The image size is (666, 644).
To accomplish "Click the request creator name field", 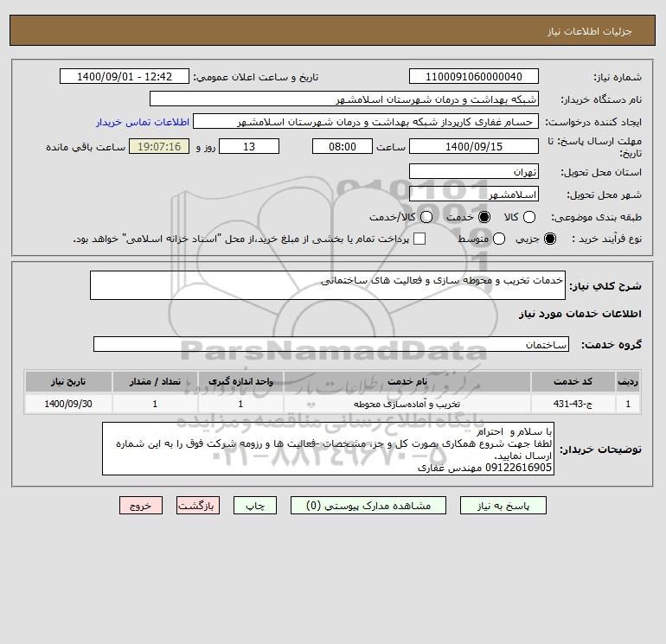I will [x=366, y=121].
